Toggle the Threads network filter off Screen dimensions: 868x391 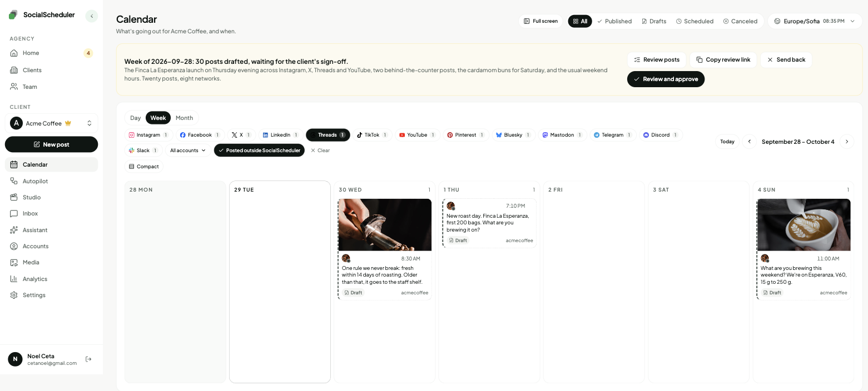[328, 135]
